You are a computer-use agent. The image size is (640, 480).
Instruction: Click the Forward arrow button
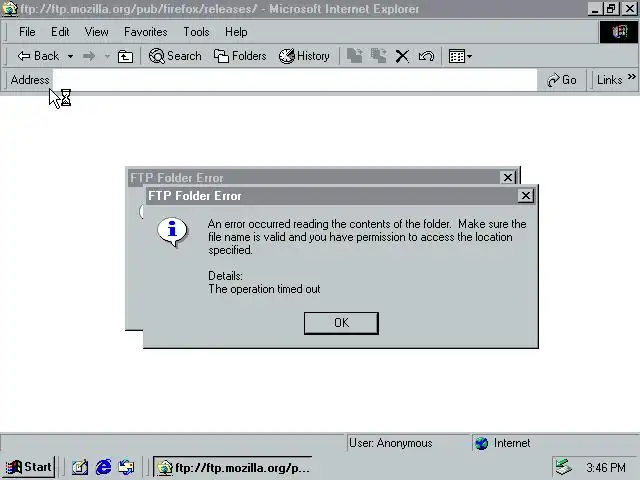89,56
